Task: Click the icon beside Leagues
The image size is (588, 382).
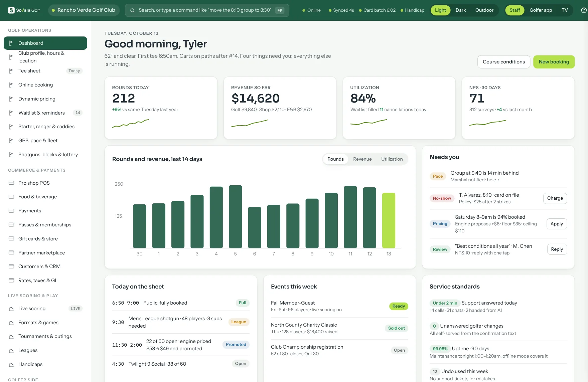Action: (11, 351)
